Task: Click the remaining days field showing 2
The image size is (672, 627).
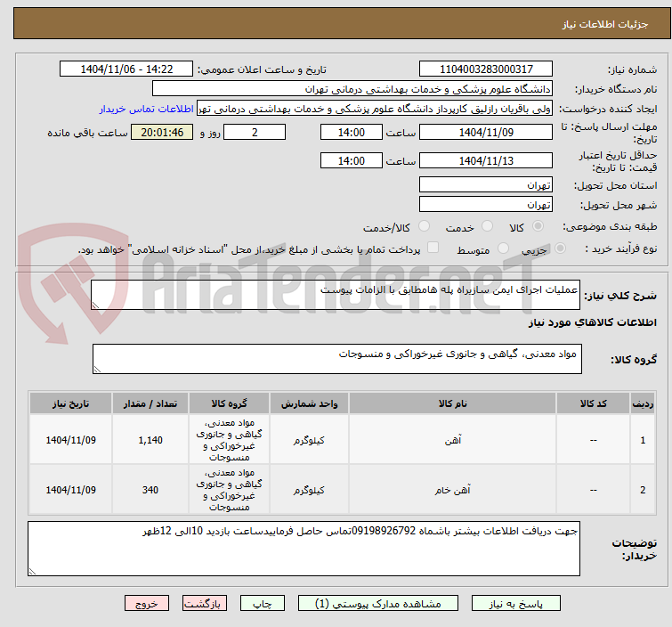Action: tap(255, 132)
